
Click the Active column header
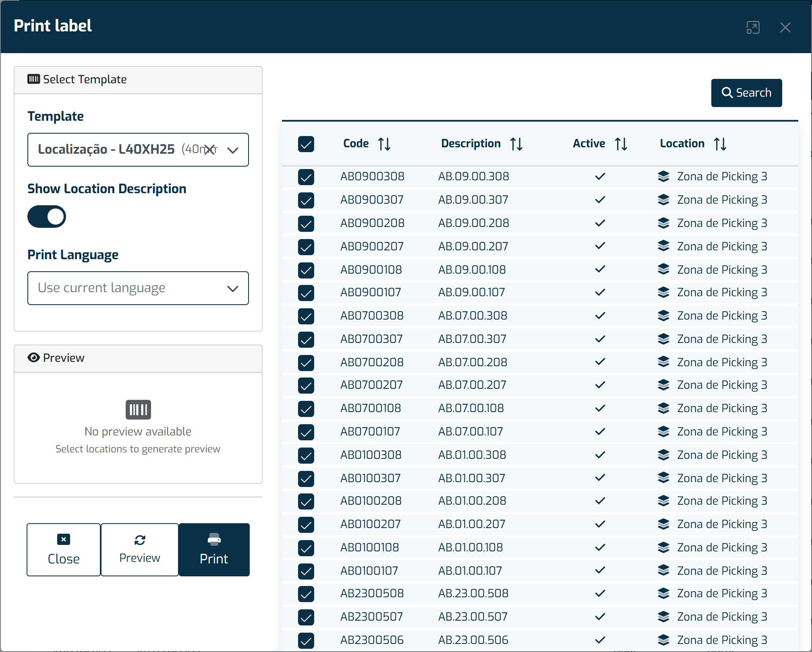(589, 144)
